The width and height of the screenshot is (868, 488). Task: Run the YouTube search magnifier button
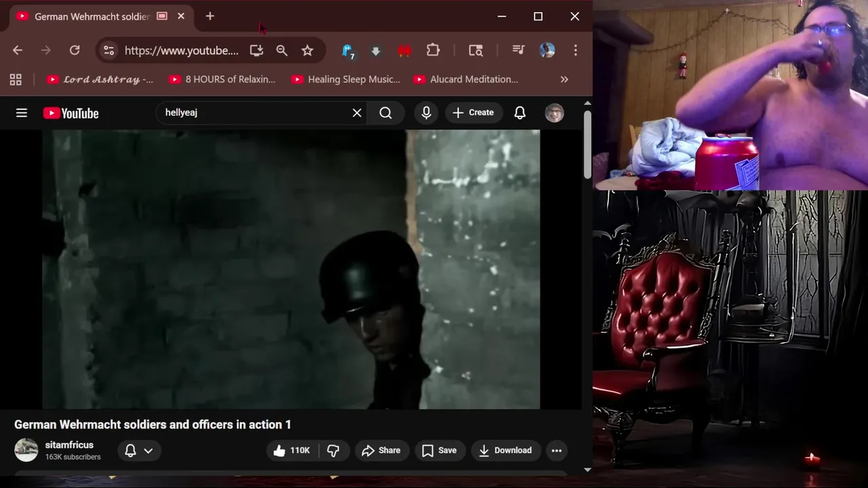coord(386,113)
